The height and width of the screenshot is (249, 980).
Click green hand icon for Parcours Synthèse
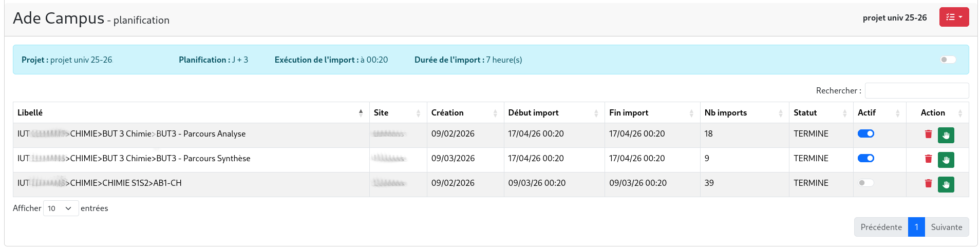[x=946, y=160]
